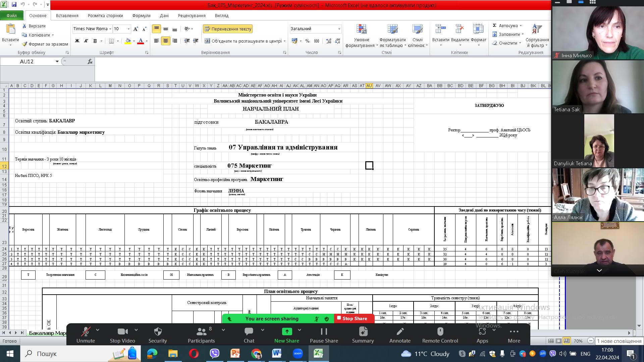Open the Загальний number format dropdown
The image size is (644, 362).
(x=339, y=29)
